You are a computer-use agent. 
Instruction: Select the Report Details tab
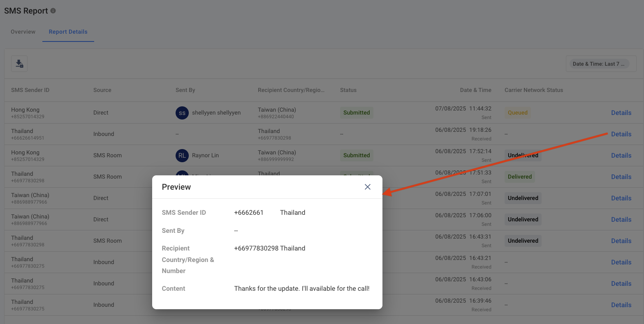click(68, 32)
